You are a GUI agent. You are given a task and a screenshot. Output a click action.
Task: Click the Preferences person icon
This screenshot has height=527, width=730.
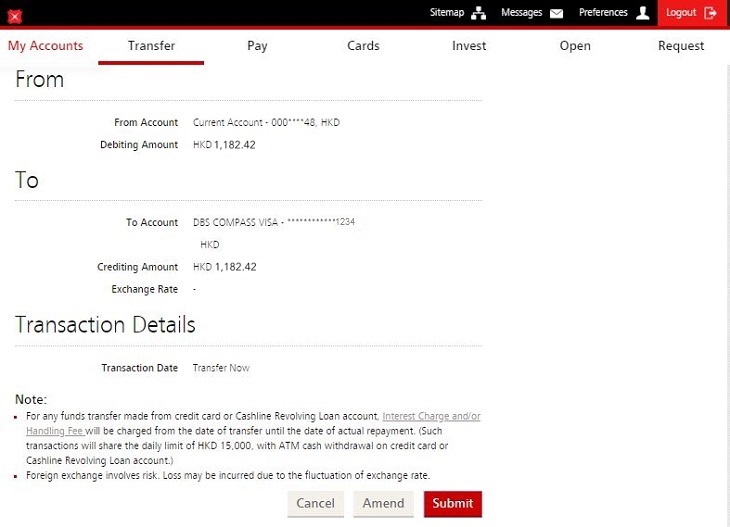pyautogui.click(x=642, y=13)
